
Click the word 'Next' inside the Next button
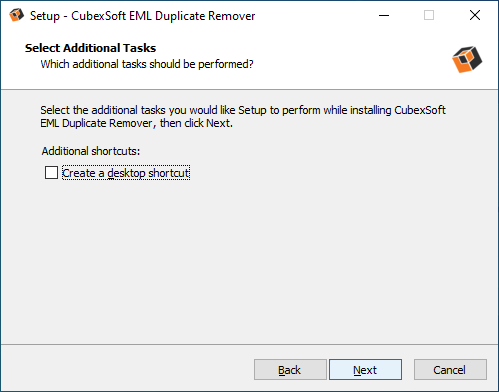[365, 370]
